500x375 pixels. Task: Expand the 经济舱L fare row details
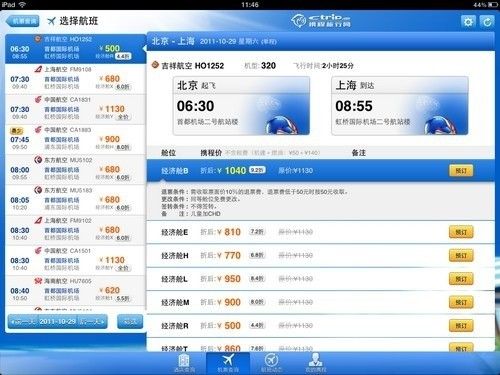coord(321,279)
